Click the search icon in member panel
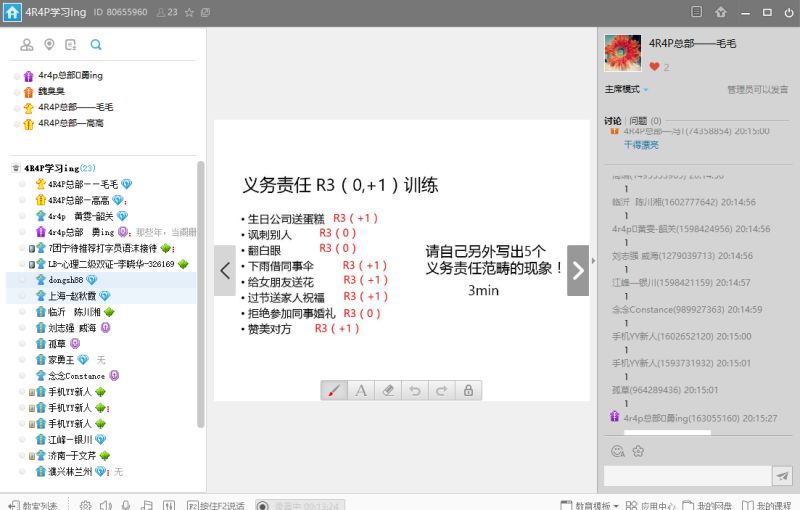This screenshot has height=510, width=800. coord(96,45)
